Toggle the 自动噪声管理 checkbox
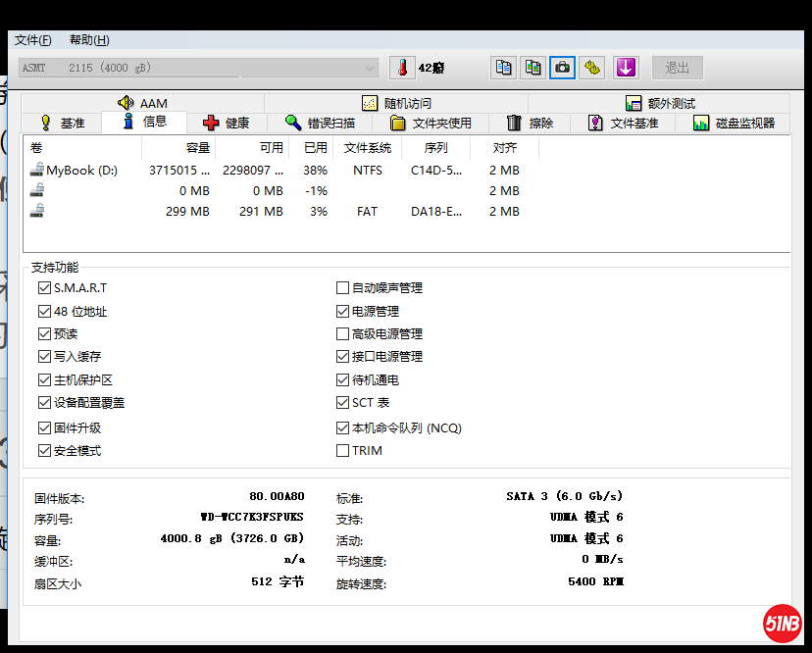Screen dimensions: 812x653 [342, 288]
